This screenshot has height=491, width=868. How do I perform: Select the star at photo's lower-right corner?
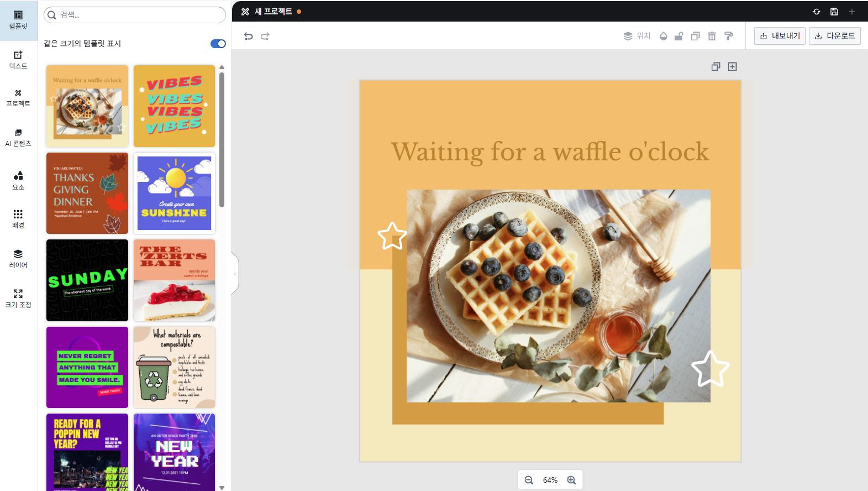pyautogui.click(x=711, y=369)
